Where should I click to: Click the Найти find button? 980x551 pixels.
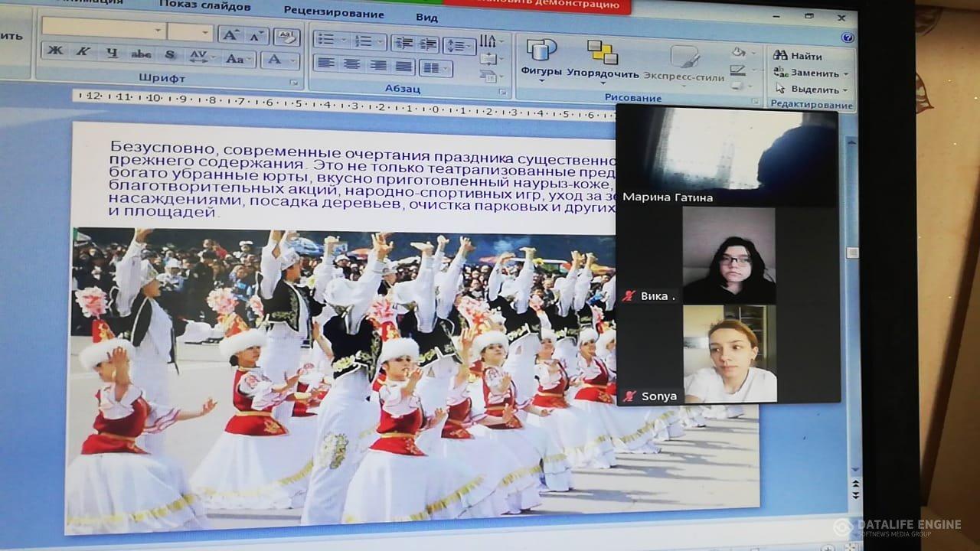click(x=798, y=56)
